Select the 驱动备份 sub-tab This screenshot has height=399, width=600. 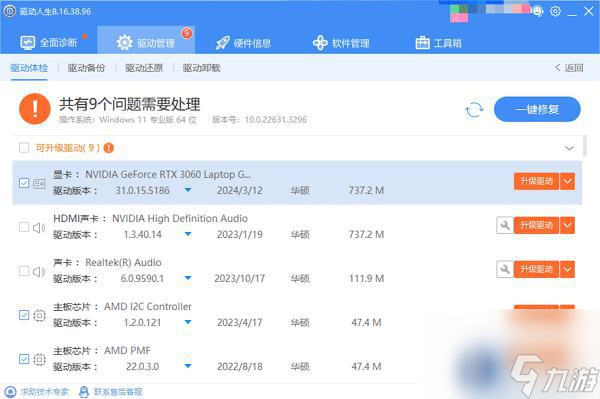tap(86, 68)
